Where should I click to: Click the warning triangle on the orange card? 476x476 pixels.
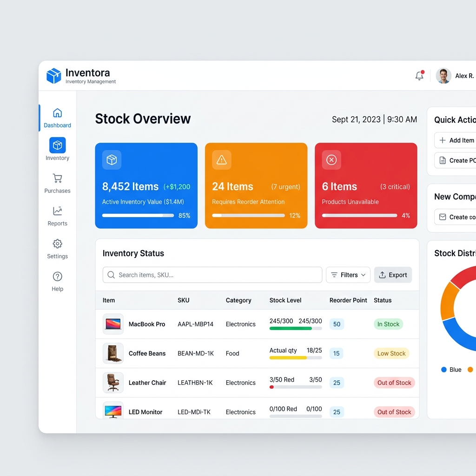click(222, 159)
